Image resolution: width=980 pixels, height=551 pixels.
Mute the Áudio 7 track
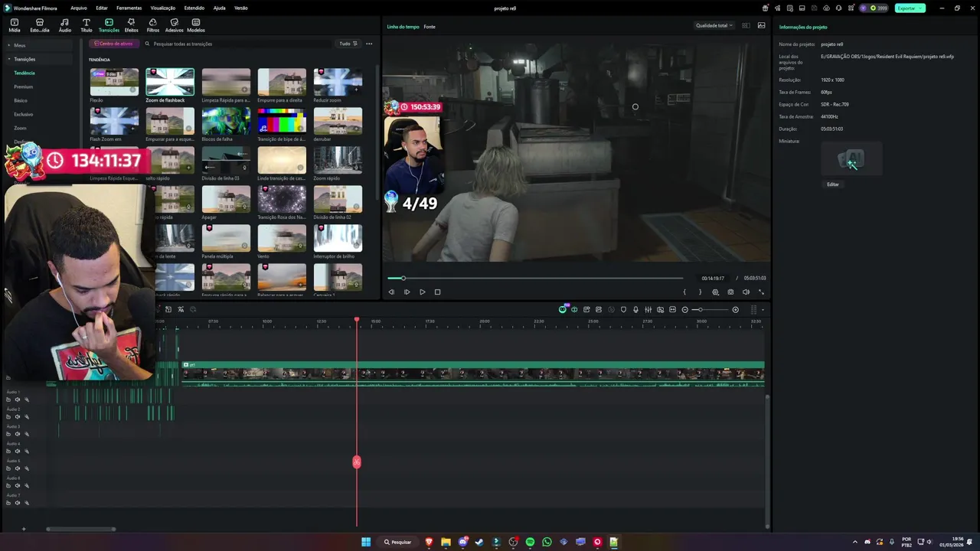[x=17, y=503]
